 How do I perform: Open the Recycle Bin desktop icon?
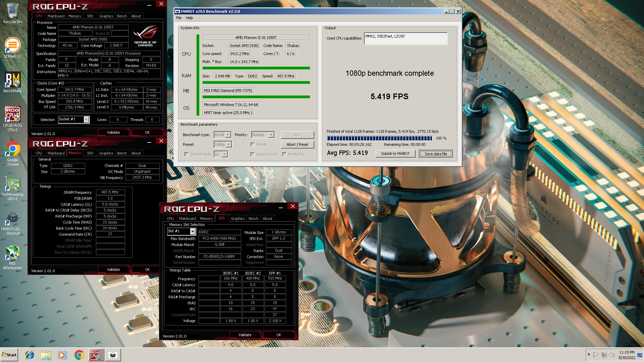pyautogui.click(x=12, y=14)
